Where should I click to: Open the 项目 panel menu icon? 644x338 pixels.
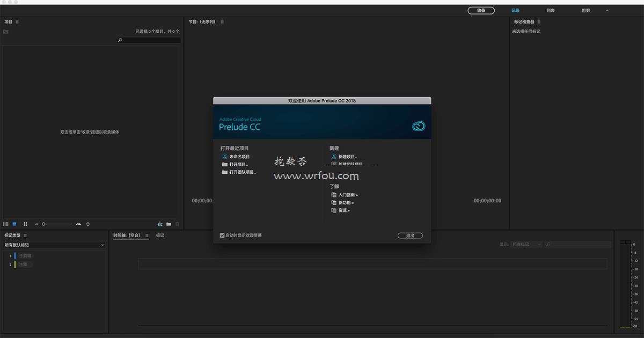17,22
